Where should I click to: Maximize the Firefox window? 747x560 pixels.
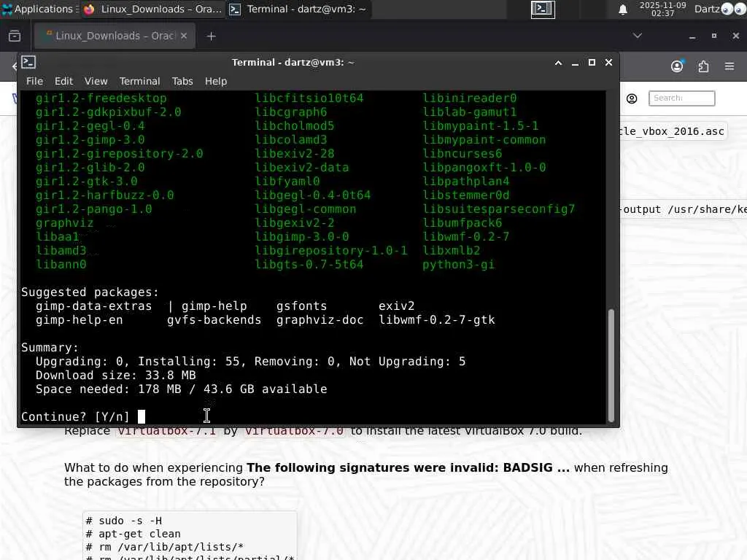(713, 36)
